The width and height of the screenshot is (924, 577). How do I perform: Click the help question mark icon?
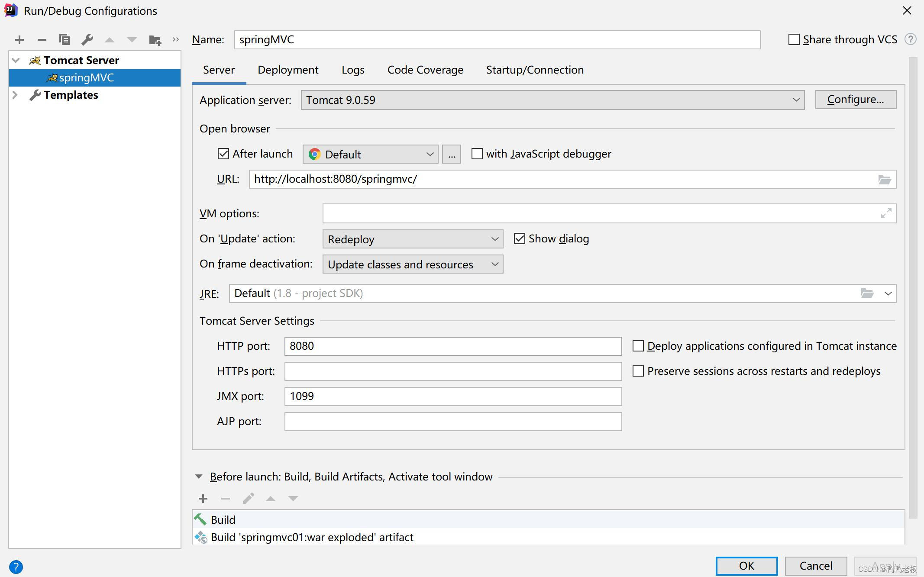[16, 567]
